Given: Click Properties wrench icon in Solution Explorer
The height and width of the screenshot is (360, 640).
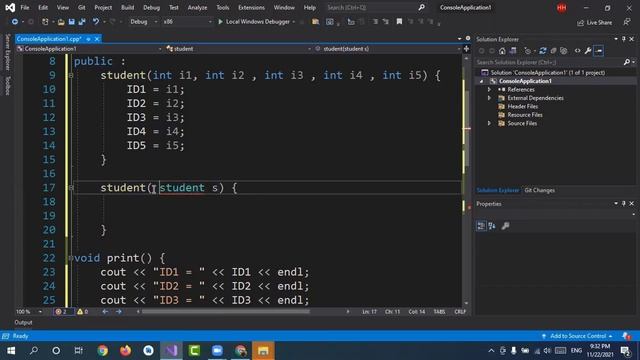Looking at the screenshot, I should coord(588,51).
